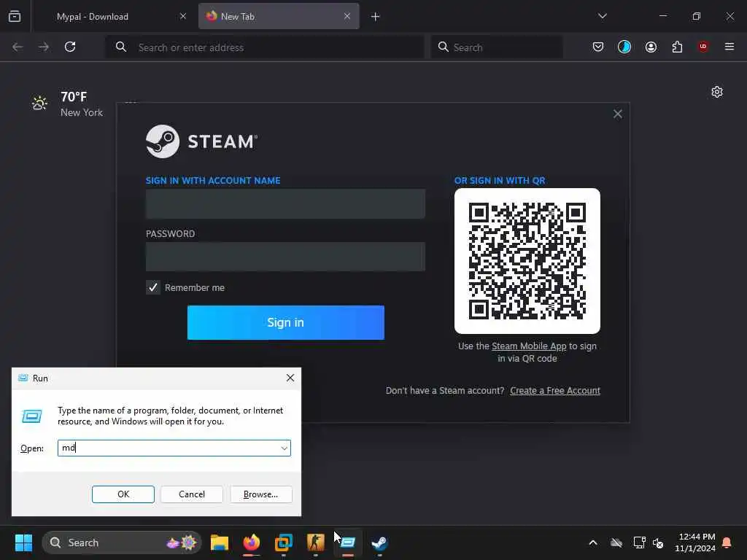
Task: Click the weather sun icon
Action: coord(39,102)
